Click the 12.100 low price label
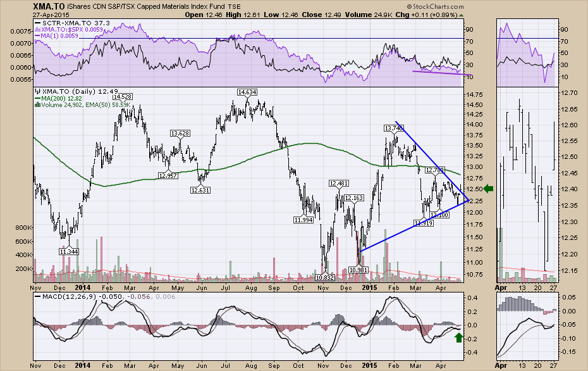 click(439, 215)
